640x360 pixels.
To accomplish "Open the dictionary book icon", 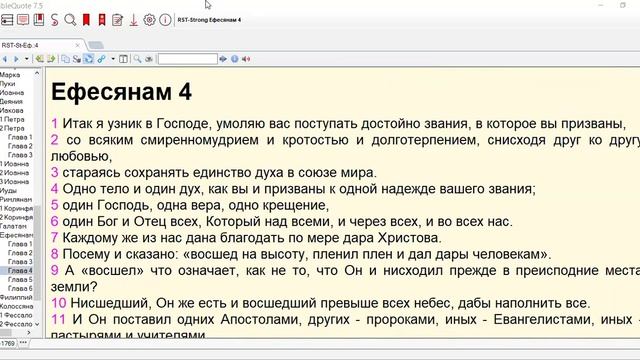I will pyautogui.click(x=39, y=20).
